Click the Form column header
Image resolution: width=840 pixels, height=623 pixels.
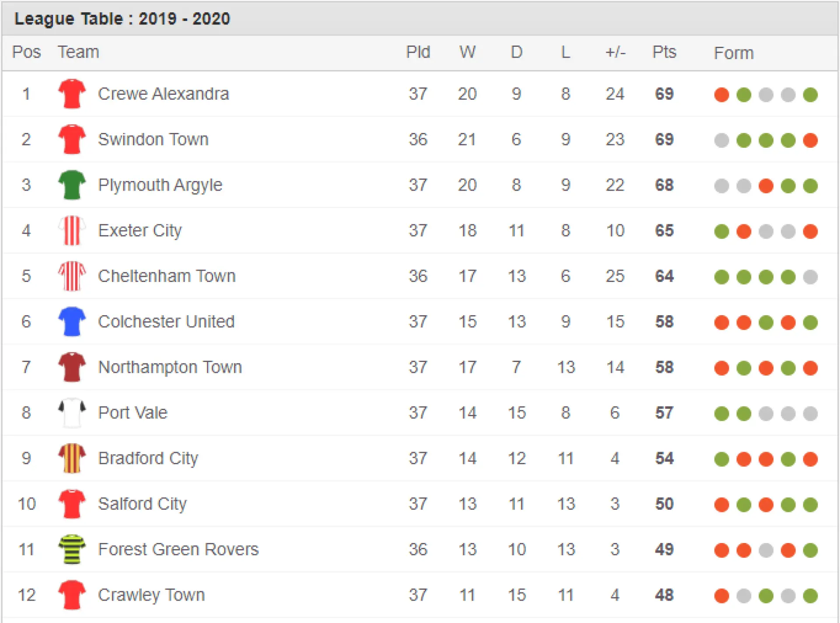pyautogui.click(x=734, y=53)
